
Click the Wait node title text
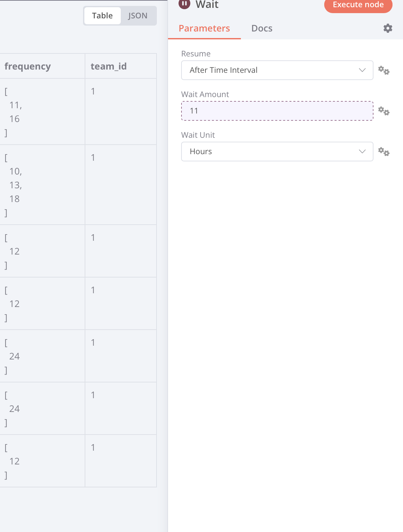coord(207,5)
